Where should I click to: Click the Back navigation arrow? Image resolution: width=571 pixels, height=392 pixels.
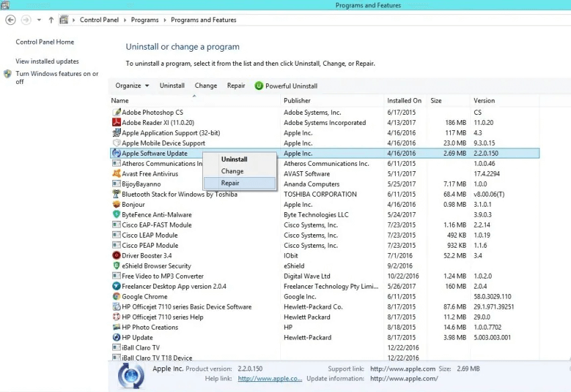pyautogui.click(x=10, y=20)
